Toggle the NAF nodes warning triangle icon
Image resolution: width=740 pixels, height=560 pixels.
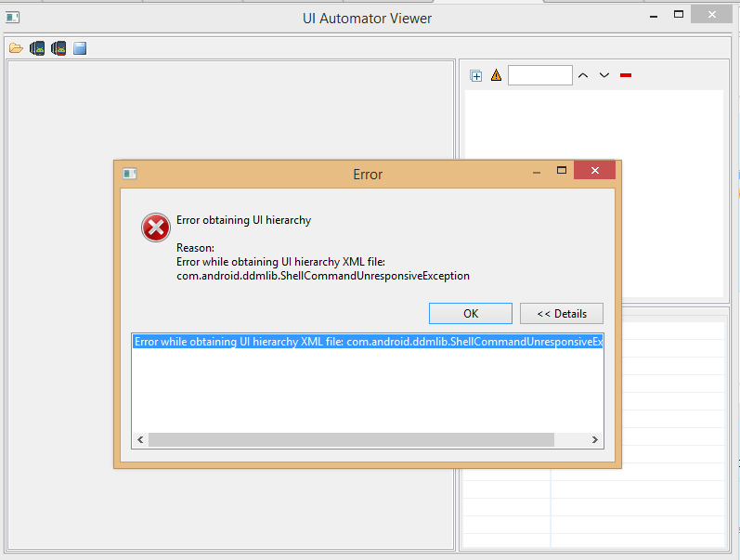click(496, 75)
